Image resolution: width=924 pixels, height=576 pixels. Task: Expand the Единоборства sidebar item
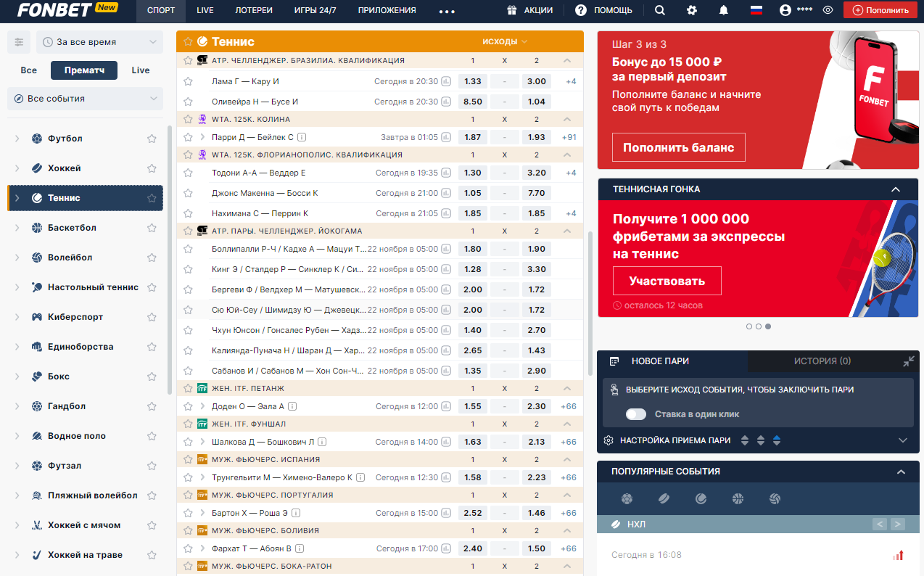17,347
